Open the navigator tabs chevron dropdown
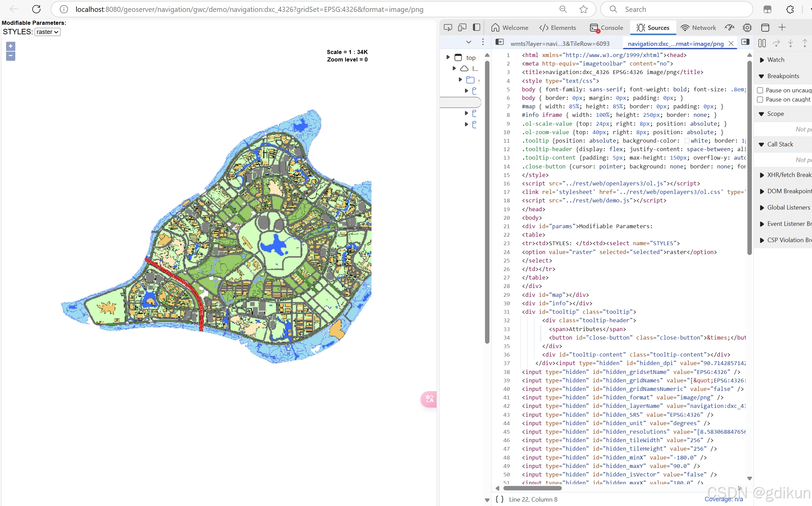 pyautogui.click(x=469, y=42)
